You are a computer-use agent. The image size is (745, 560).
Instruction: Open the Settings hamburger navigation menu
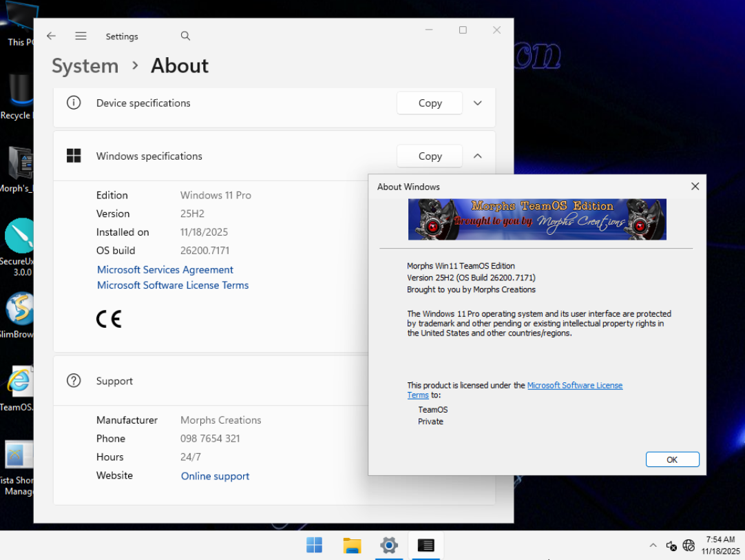click(x=81, y=36)
